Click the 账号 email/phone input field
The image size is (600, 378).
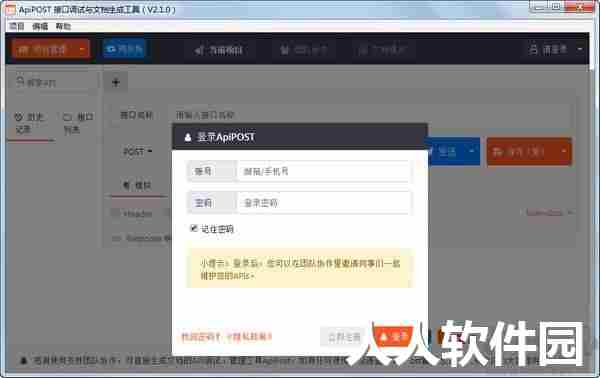point(325,171)
